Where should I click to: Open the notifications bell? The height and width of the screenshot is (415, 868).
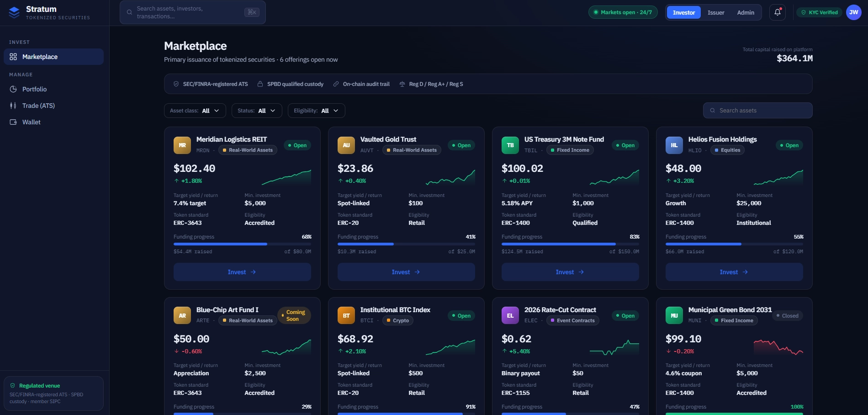coord(778,12)
